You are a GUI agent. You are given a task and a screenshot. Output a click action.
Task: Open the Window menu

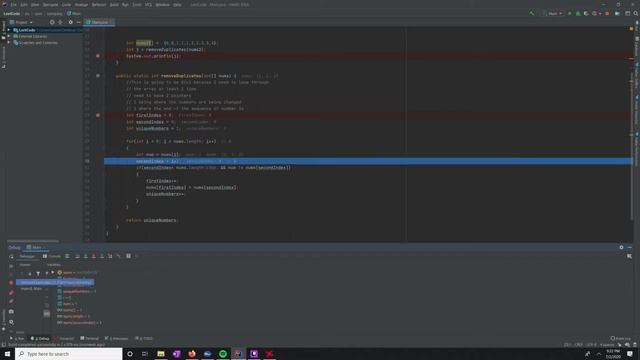pos(162,4)
